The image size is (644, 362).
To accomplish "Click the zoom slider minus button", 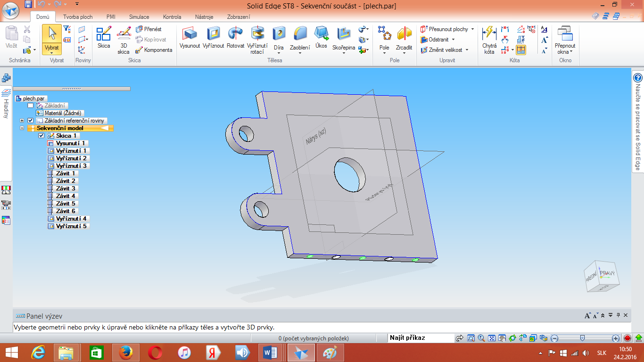I will [555, 338].
